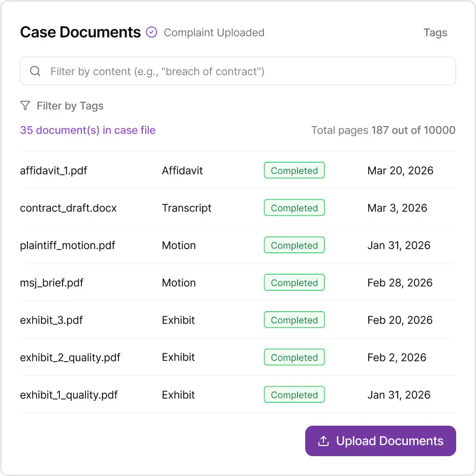Select exhibit_1_quality.pdf file
The height and width of the screenshot is (476, 476).
(x=69, y=395)
